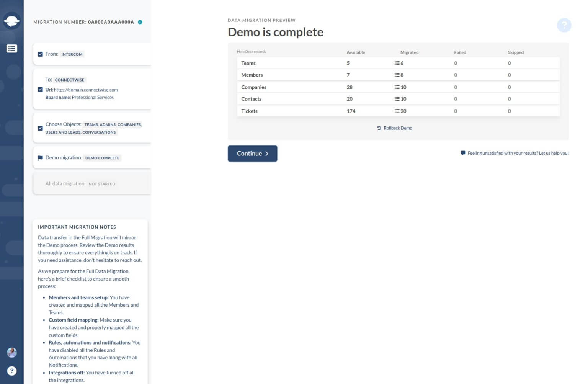Open the migrations list sidebar icon
Image resolution: width=588 pixels, height=384 pixels.
click(12, 48)
